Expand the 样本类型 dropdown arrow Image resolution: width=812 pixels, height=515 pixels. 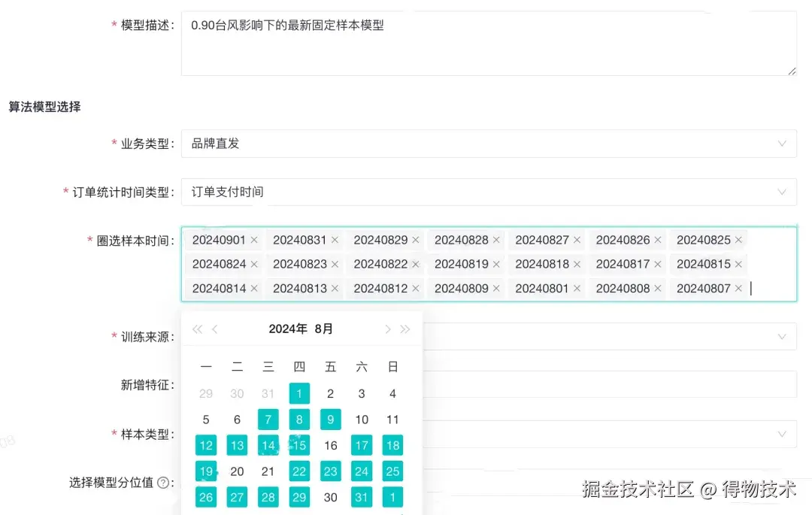pos(782,434)
